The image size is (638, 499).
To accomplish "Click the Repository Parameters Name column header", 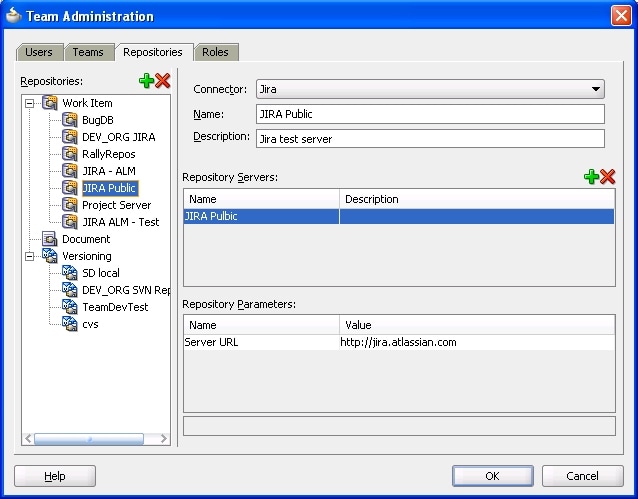I will pyautogui.click(x=261, y=325).
